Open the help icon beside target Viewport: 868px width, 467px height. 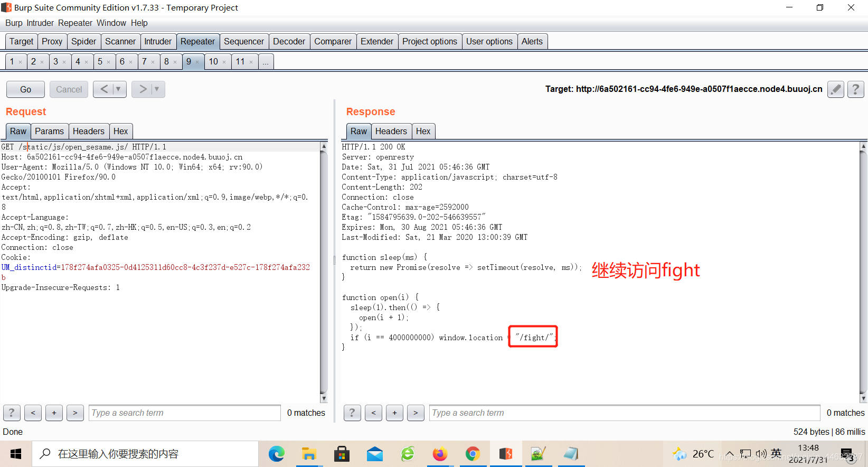pyautogui.click(x=855, y=89)
